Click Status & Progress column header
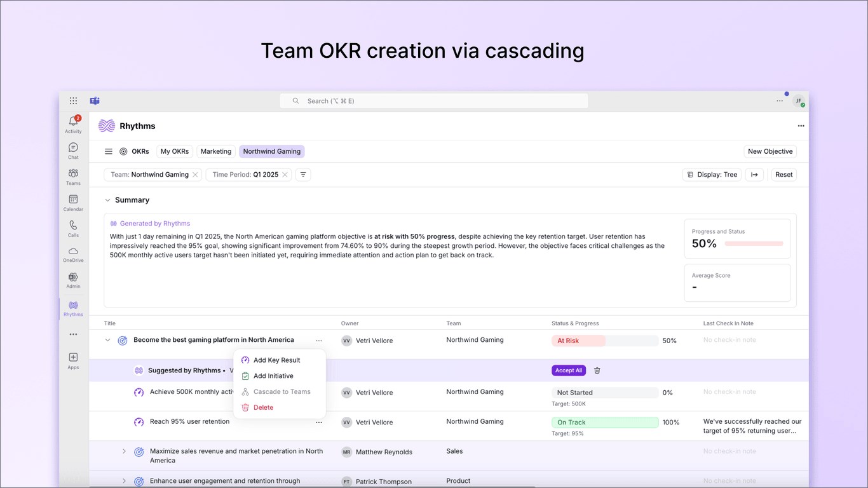 coord(575,323)
